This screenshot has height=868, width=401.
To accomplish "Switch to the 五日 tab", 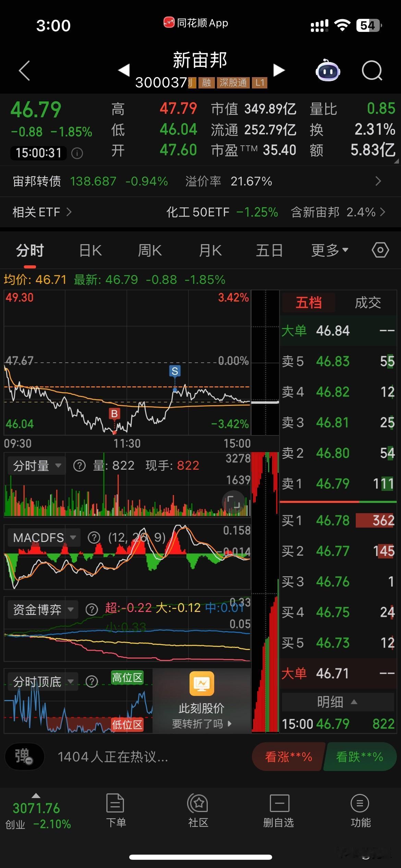I will 269,251.
